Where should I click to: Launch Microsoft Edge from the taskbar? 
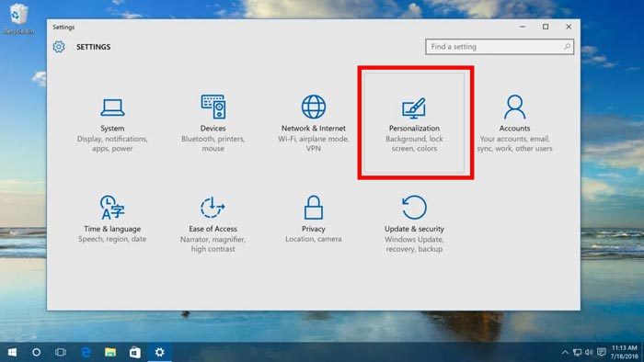pos(86,352)
